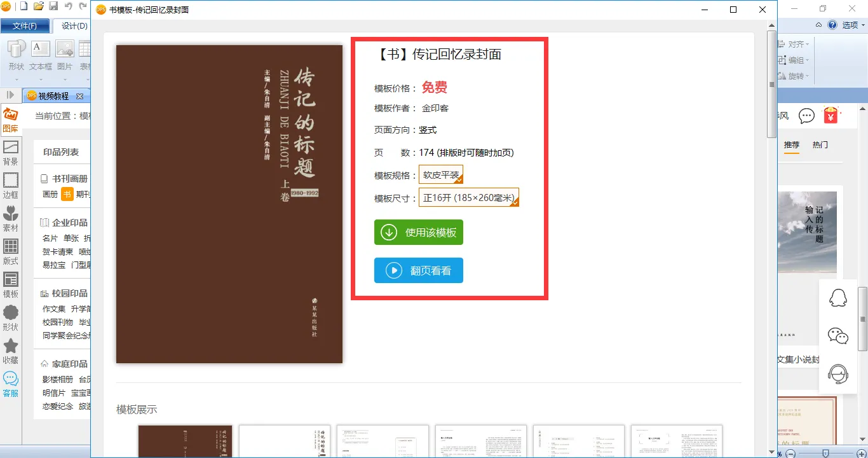Select the 软皮平装 template specification option

[441, 175]
